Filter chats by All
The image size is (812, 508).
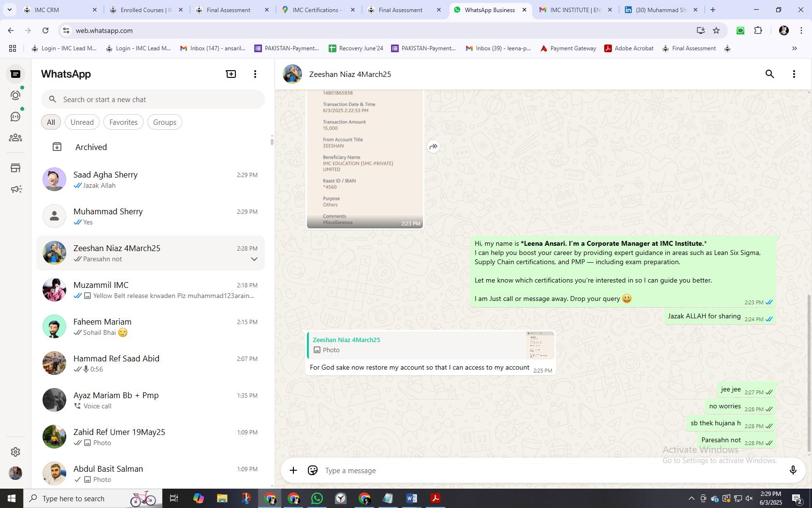(51, 122)
